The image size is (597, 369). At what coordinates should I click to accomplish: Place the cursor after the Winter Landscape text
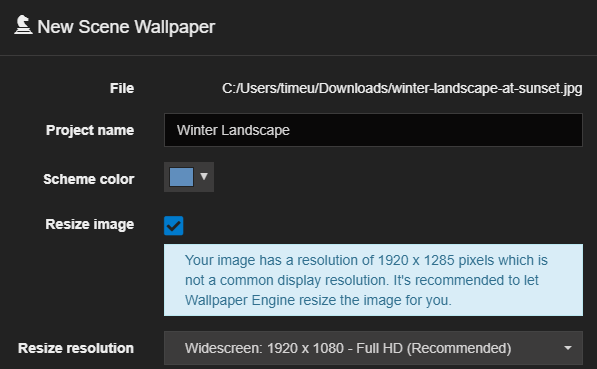291,130
